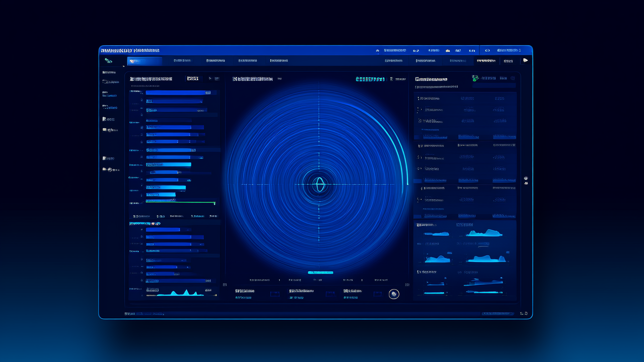The width and height of the screenshot is (644, 362).
Task: Click the briefcase icon in the top title bar
Action: pyautogui.click(x=447, y=50)
